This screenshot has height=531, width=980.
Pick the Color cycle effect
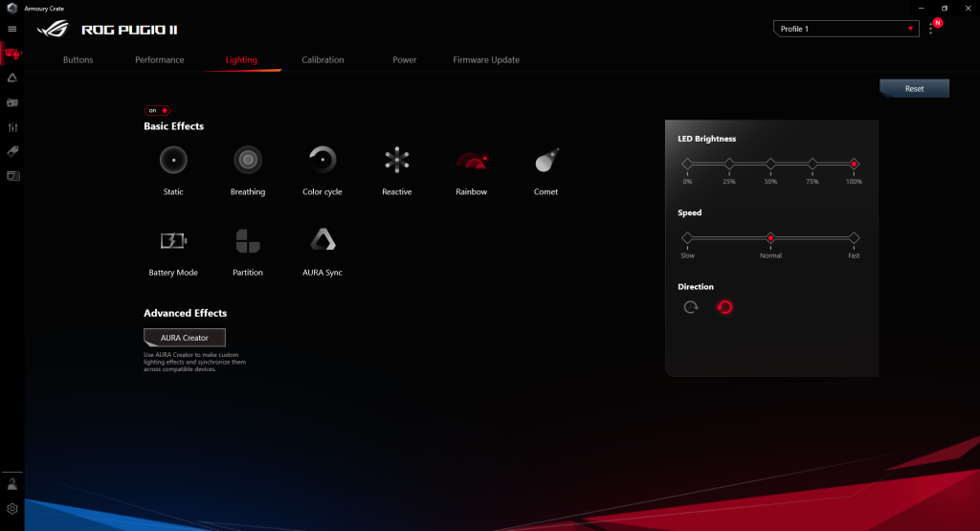pyautogui.click(x=323, y=161)
